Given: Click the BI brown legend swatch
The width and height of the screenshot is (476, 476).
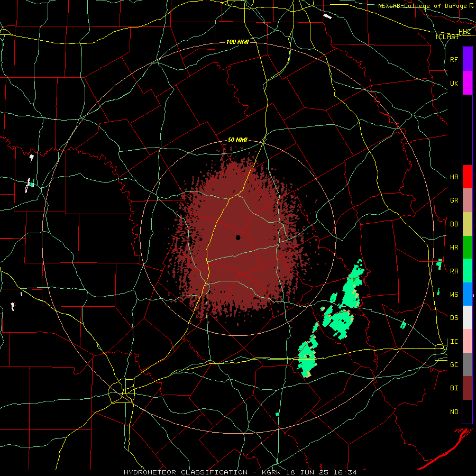Looking at the screenshot, I should [467, 388].
